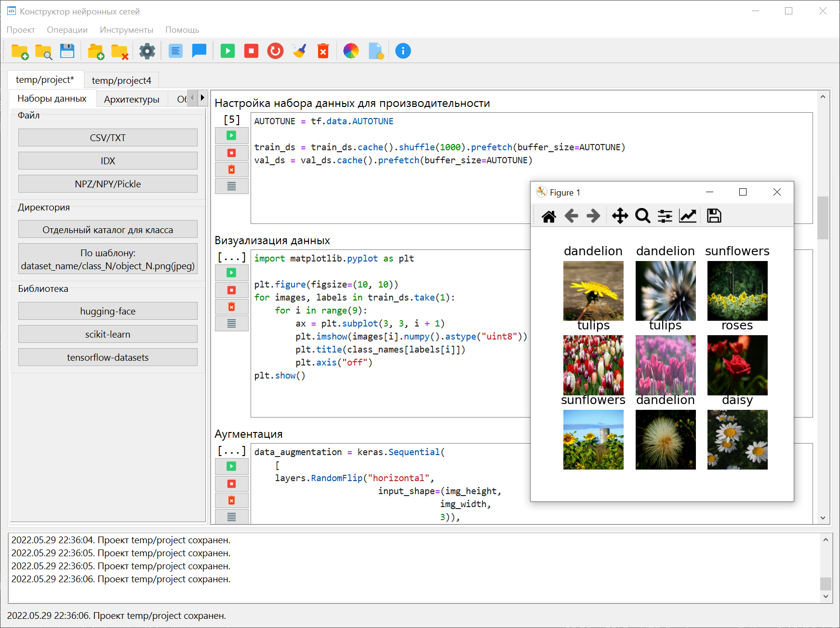Image resolution: width=840 pixels, height=628 pixels.
Task: Open the color wheel theme icon
Action: (x=351, y=51)
